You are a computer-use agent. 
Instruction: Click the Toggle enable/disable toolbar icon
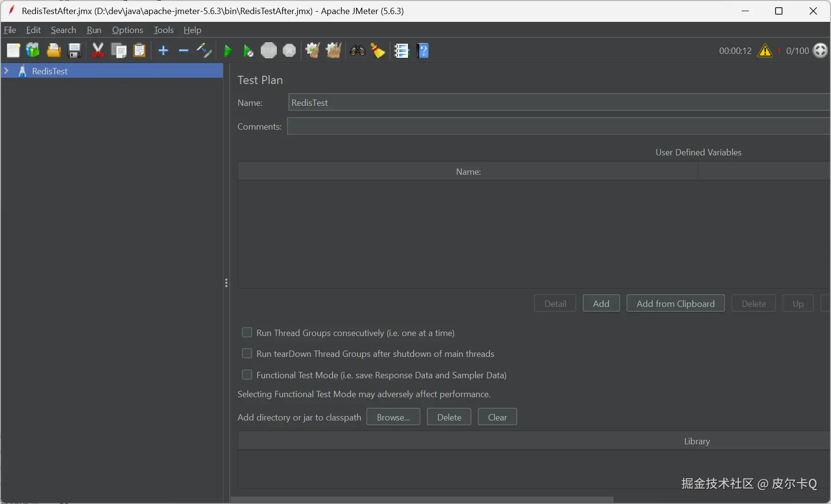204,50
